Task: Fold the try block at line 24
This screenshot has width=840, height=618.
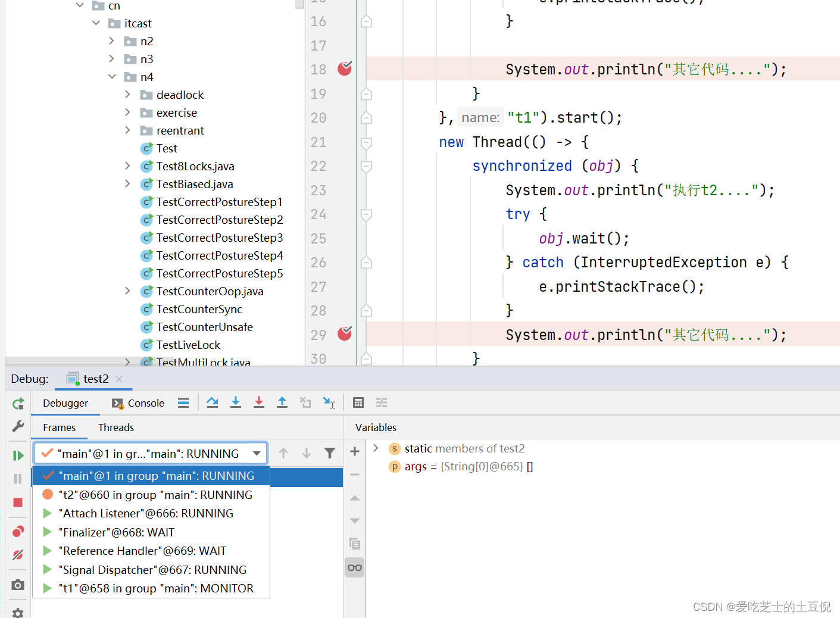Action: [367, 214]
